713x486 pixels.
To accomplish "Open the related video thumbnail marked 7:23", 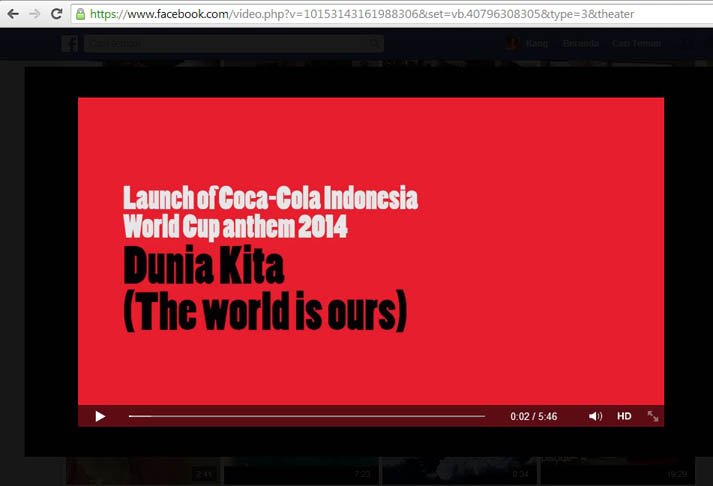I will tap(300, 471).
